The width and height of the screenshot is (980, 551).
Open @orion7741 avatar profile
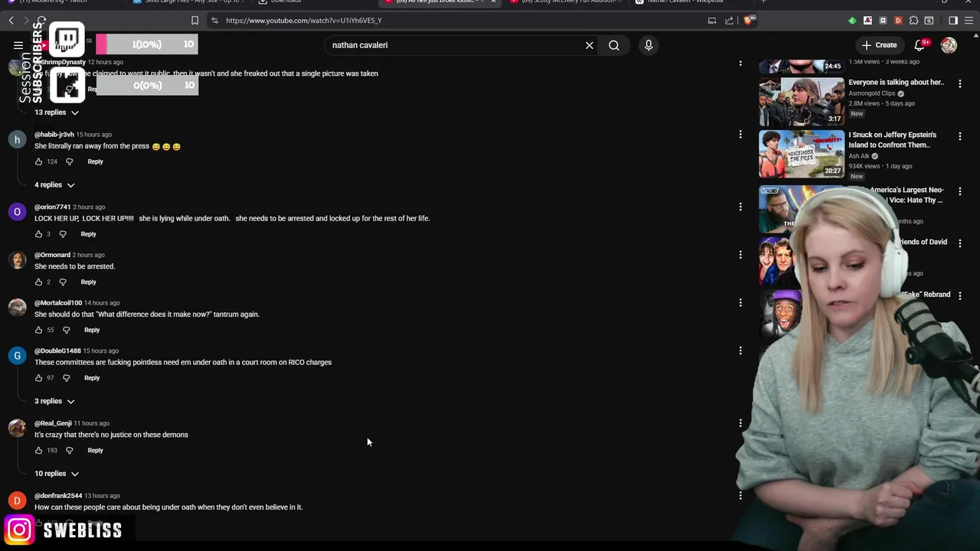click(17, 212)
